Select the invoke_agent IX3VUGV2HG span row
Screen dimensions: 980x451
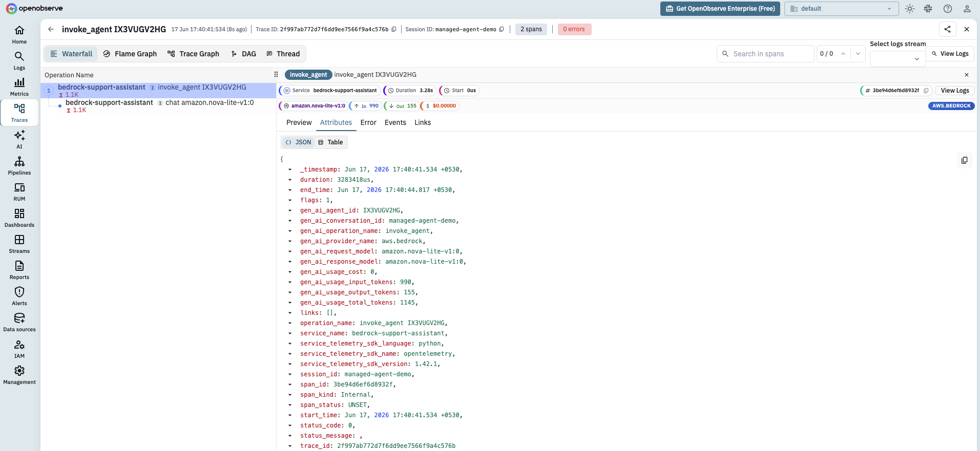coord(158,91)
